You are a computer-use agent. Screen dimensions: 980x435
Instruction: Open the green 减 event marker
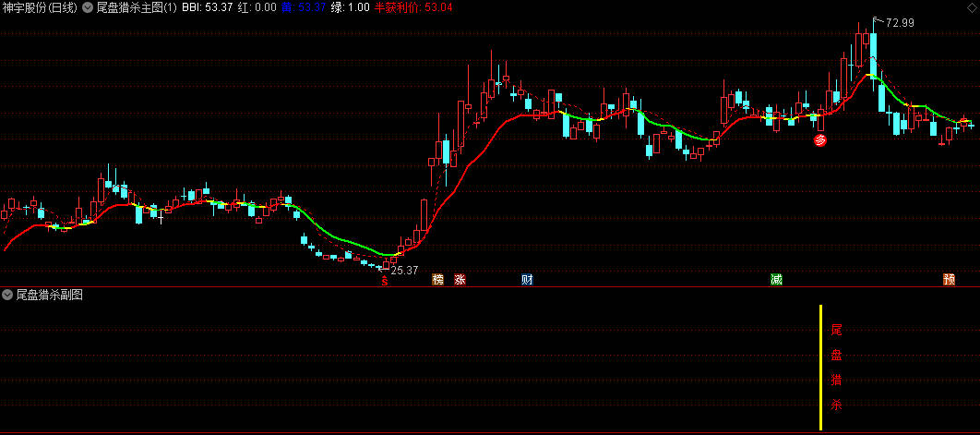pos(776,280)
